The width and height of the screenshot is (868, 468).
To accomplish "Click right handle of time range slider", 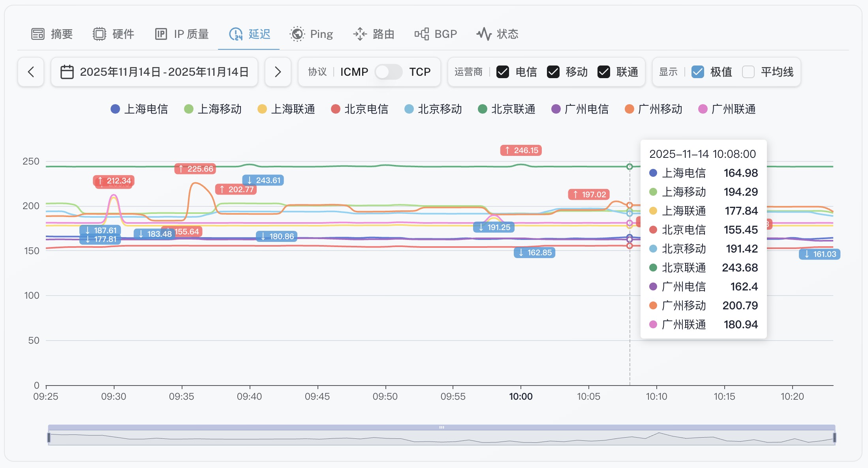I will [x=834, y=437].
